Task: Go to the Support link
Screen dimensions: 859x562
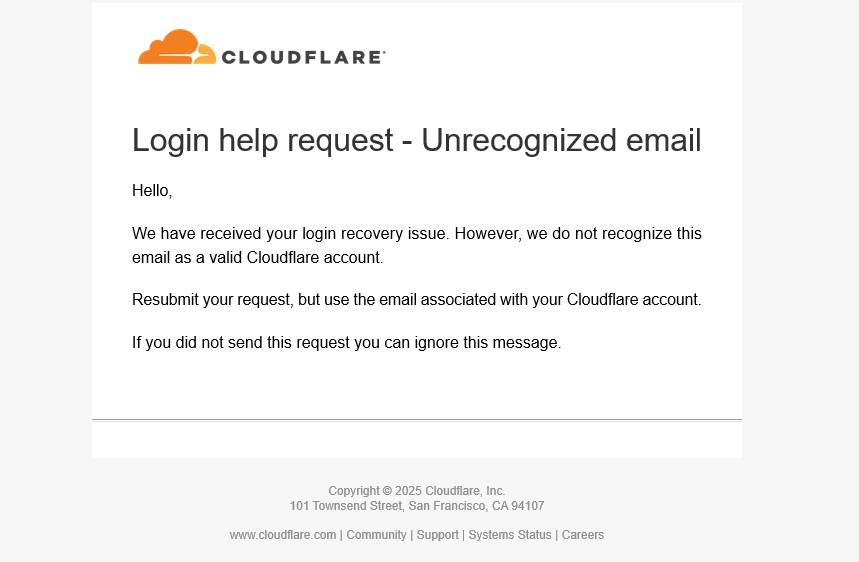Action: 438,535
